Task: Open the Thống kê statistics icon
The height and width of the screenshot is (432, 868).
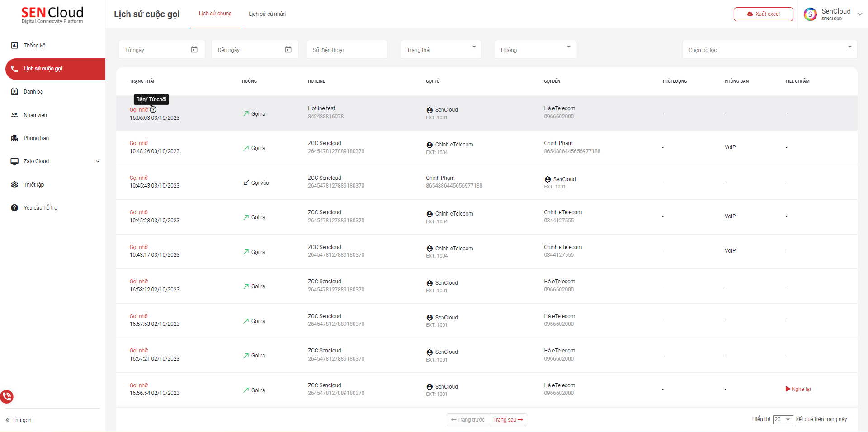Action: (x=14, y=46)
